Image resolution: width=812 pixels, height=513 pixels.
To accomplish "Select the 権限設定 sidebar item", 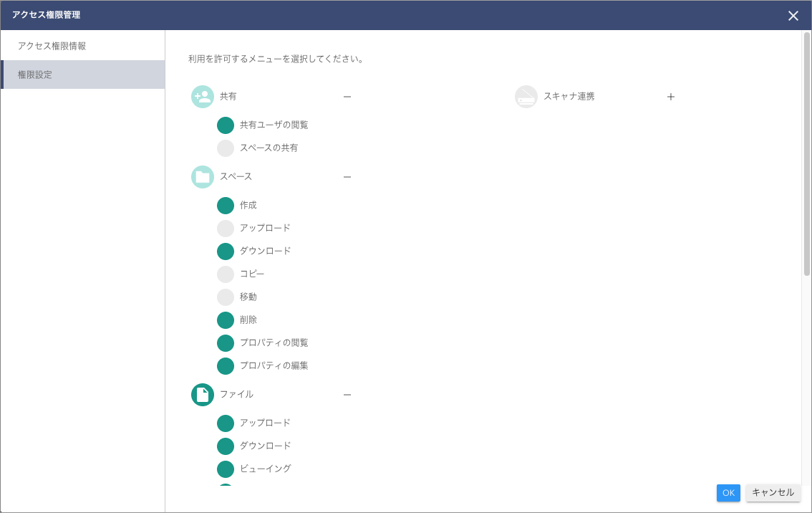I will (x=34, y=74).
